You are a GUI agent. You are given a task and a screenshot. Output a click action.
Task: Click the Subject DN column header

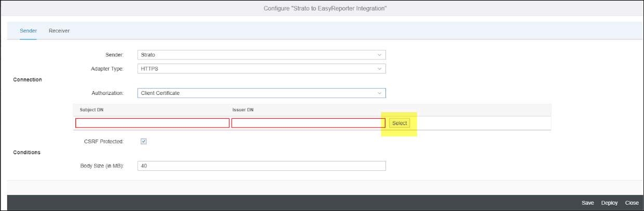coord(92,110)
